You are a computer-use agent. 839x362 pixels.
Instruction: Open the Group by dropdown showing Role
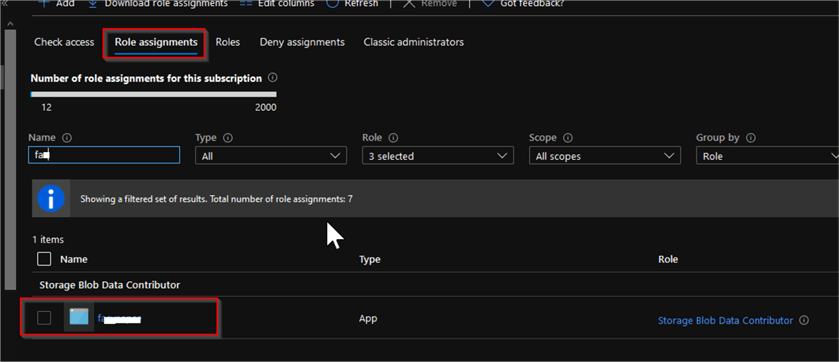click(767, 156)
